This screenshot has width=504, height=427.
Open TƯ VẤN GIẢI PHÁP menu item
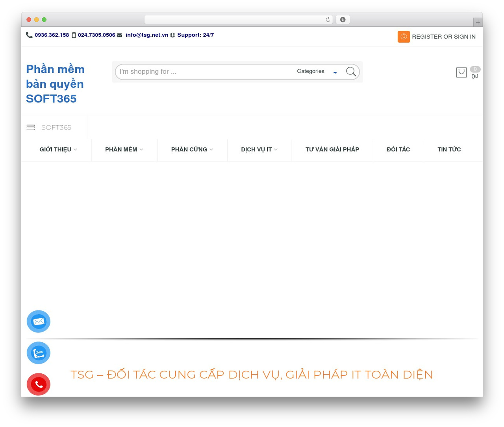pos(332,149)
